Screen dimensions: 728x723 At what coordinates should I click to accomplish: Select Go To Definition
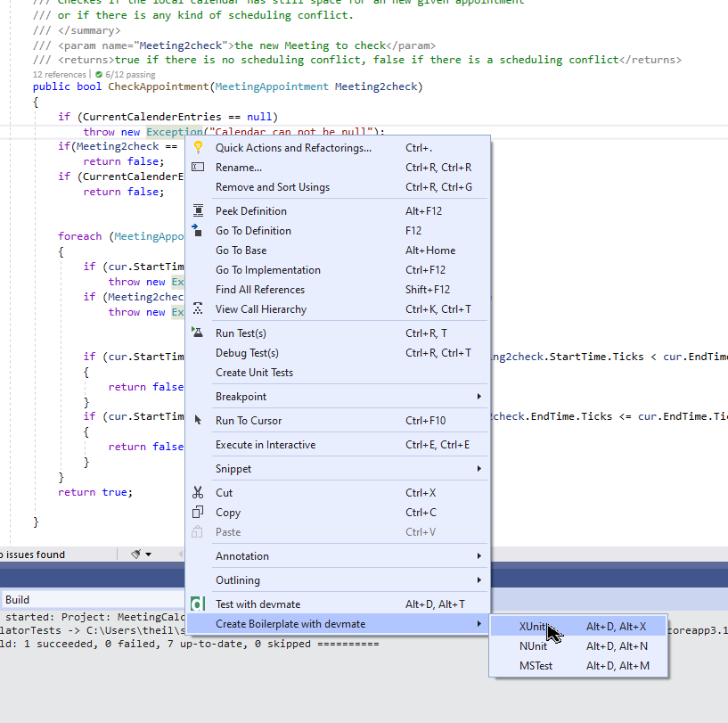coord(338,231)
